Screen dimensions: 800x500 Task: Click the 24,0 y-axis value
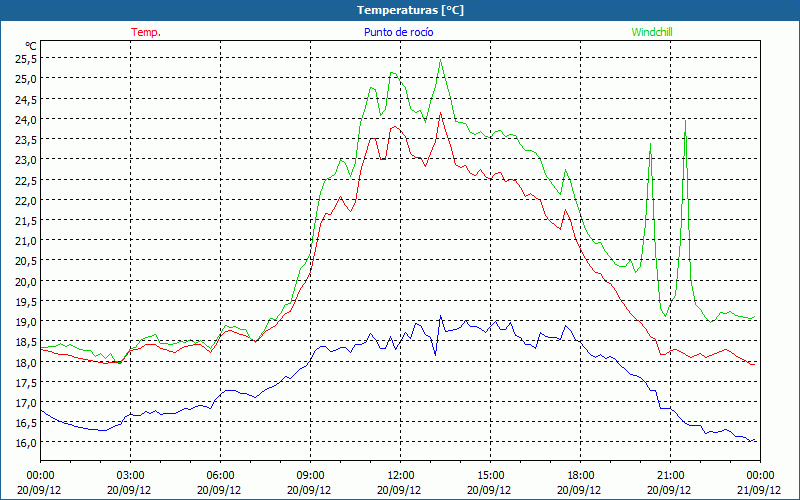tap(26, 119)
